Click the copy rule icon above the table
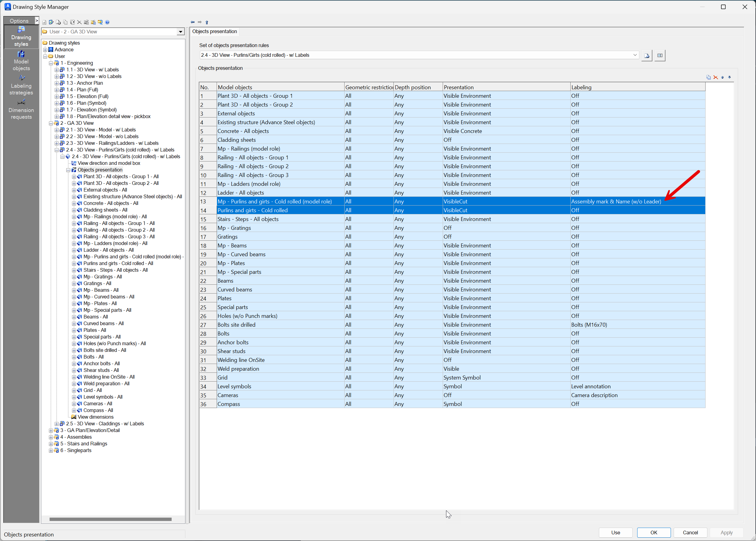756x541 pixels. coord(708,77)
